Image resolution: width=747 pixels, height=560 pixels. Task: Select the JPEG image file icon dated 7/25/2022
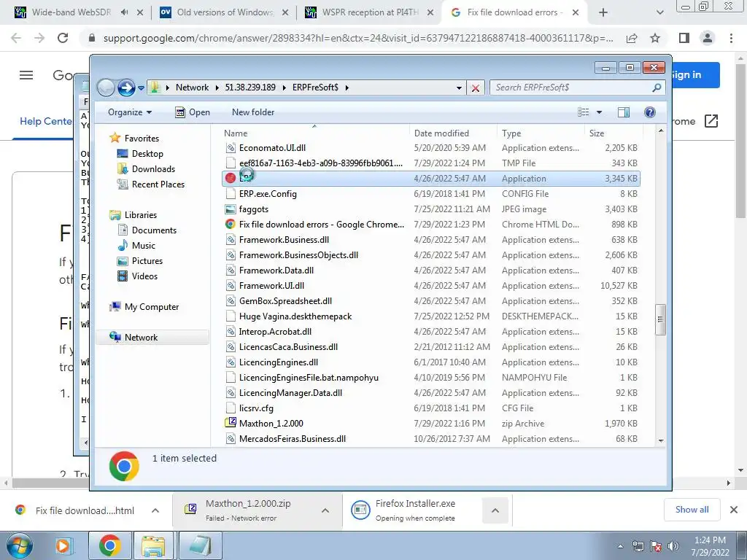pos(231,209)
